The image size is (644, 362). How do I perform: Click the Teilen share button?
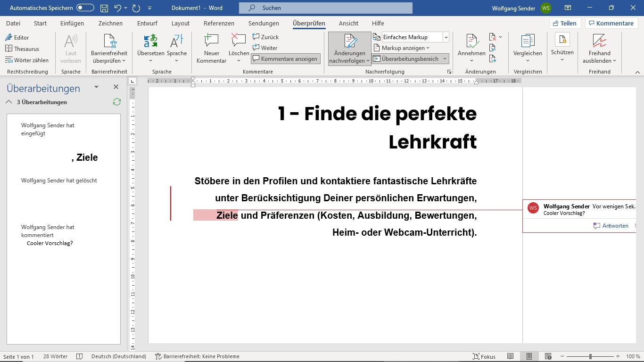click(564, 23)
